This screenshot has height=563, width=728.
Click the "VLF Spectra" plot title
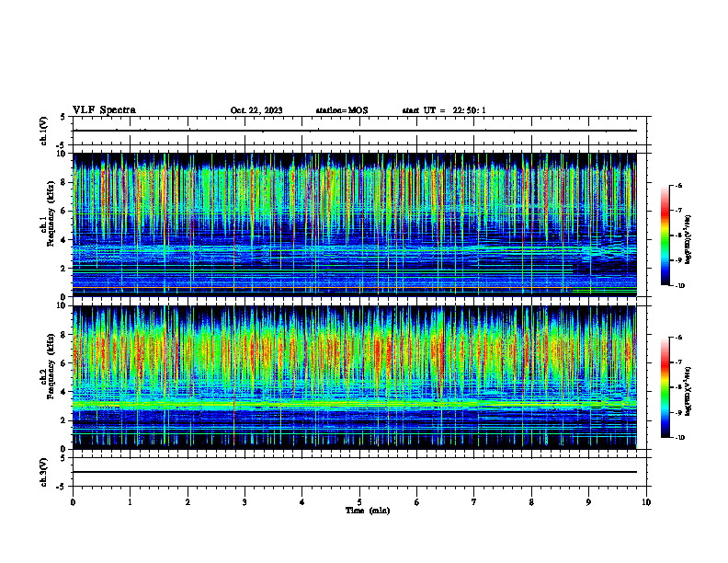pyautogui.click(x=104, y=110)
